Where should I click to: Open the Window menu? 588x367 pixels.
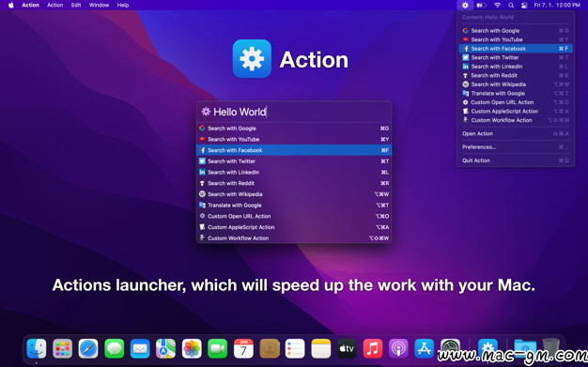[99, 6]
